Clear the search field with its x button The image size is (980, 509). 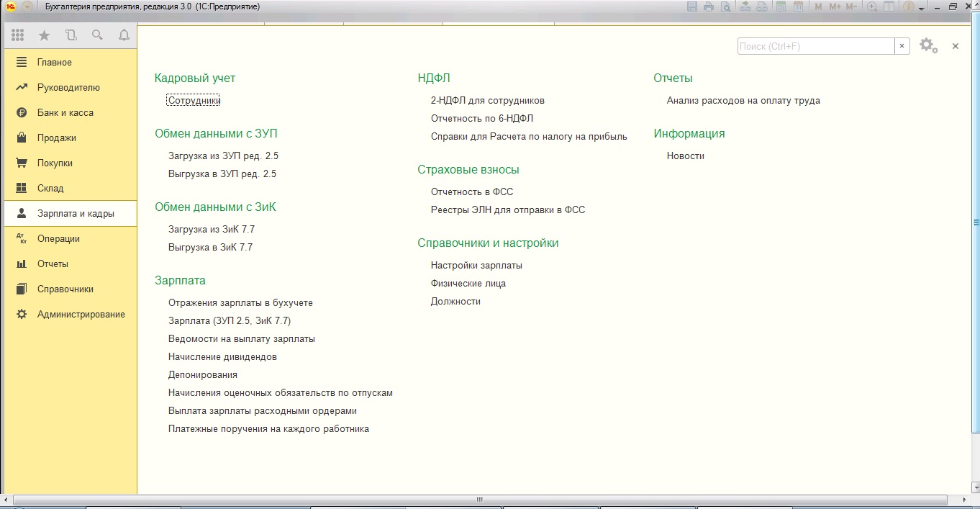coord(902,46)
